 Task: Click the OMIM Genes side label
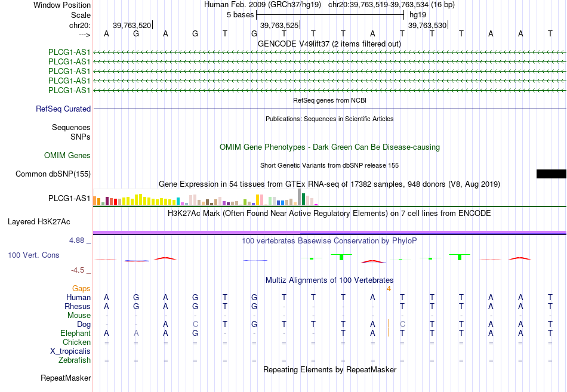pos(67,156)
